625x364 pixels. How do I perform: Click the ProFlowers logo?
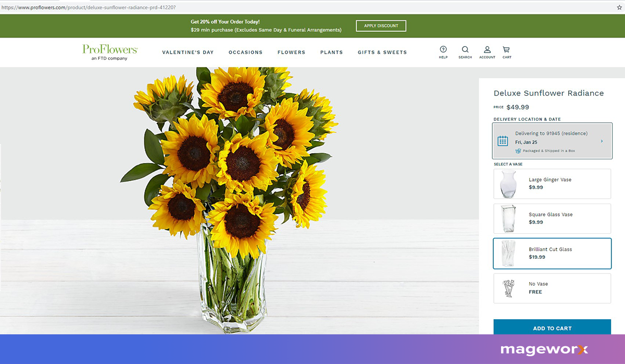click(x=110, y=52)
